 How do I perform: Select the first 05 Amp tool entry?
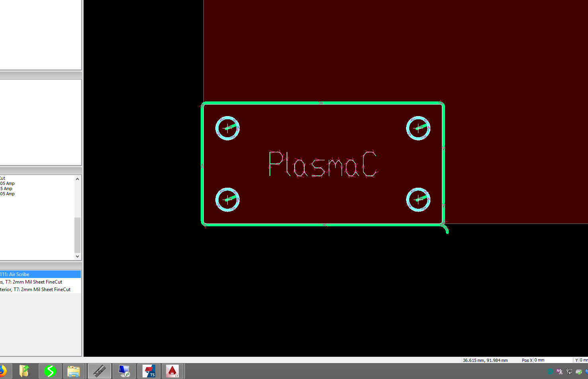7,183
